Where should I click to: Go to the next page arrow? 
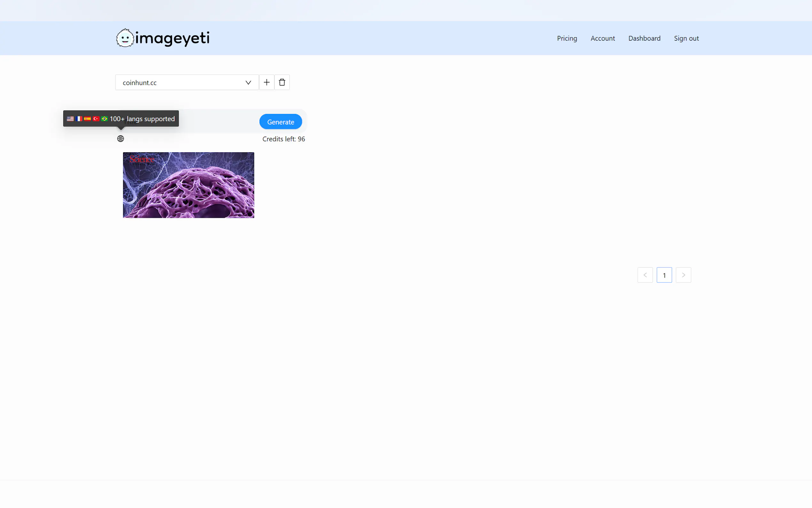point(683,275)
